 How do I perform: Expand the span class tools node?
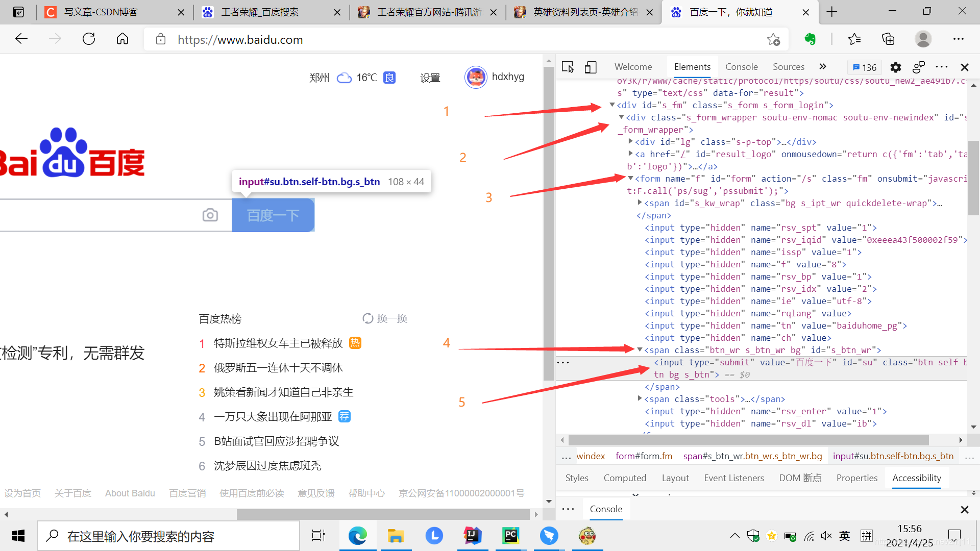(640, 398)
